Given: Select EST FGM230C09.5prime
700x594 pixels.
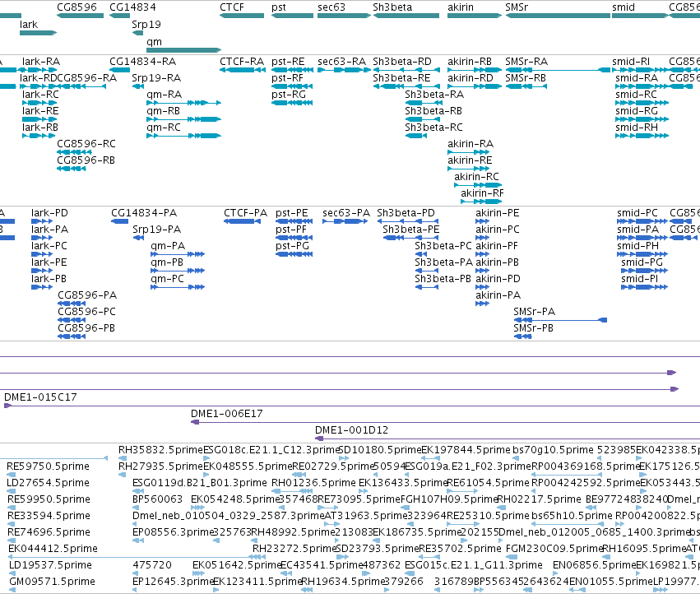Looking at the screenshot, I should click(x=554, y=549).
